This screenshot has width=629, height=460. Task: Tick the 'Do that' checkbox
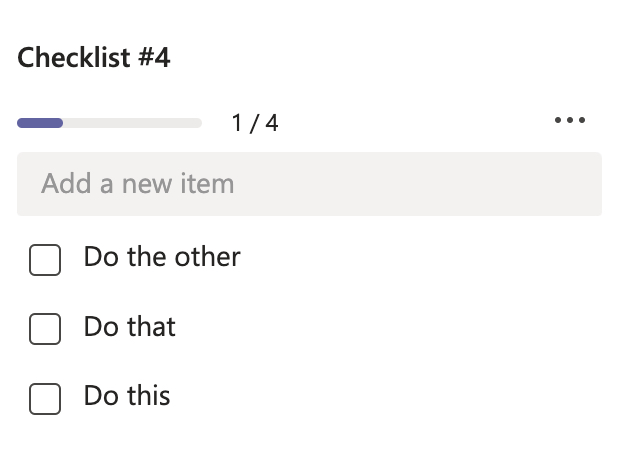click(x=45, y=328)
